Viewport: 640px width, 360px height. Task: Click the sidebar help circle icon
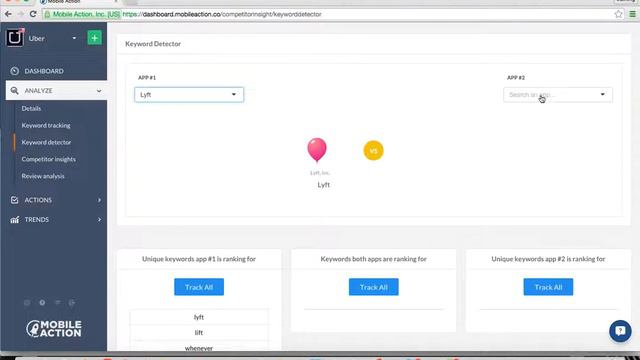tap(42, 302)
